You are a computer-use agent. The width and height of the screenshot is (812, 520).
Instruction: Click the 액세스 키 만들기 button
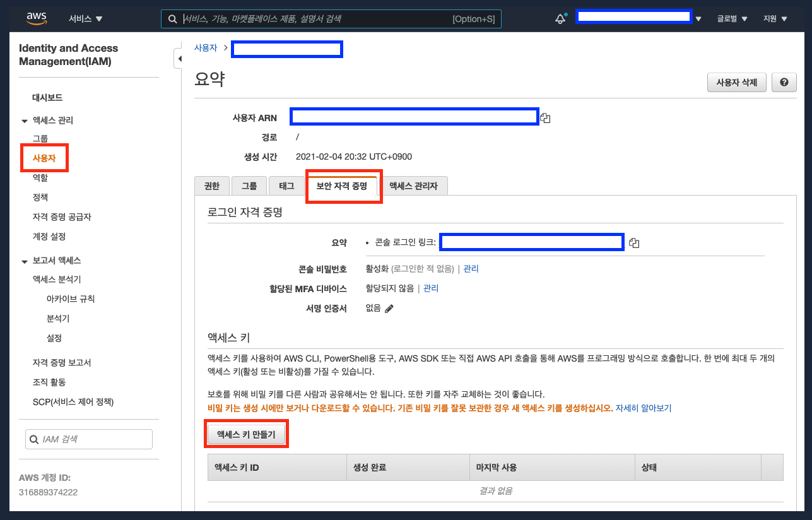[246, 434]
